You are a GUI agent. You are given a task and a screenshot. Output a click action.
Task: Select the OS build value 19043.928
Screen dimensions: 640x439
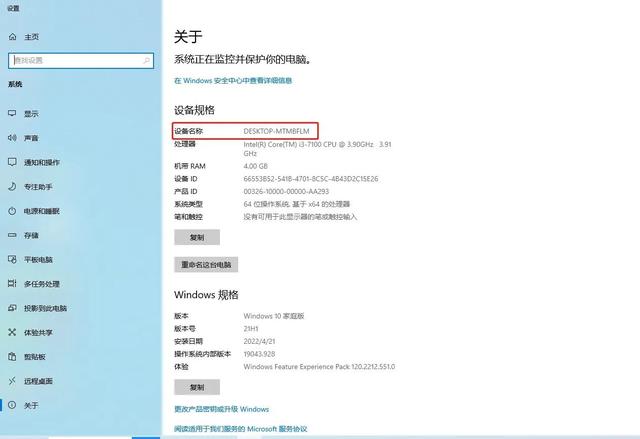click(259, 354)
